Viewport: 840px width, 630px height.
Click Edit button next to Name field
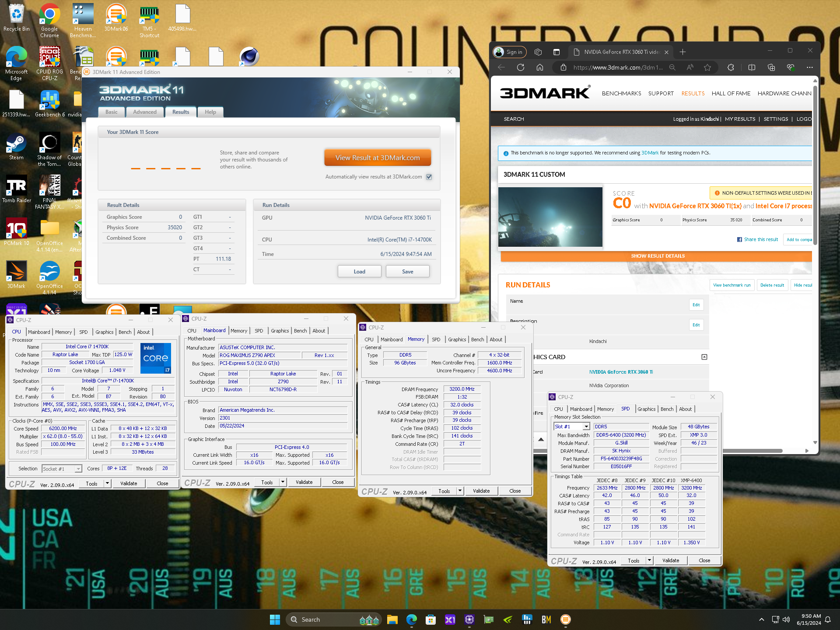point(696,305)
